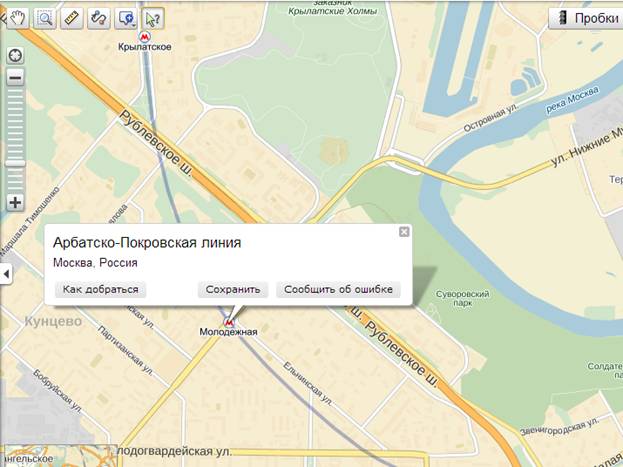Click the Крылатские Холмы park label

coord(333,11)
